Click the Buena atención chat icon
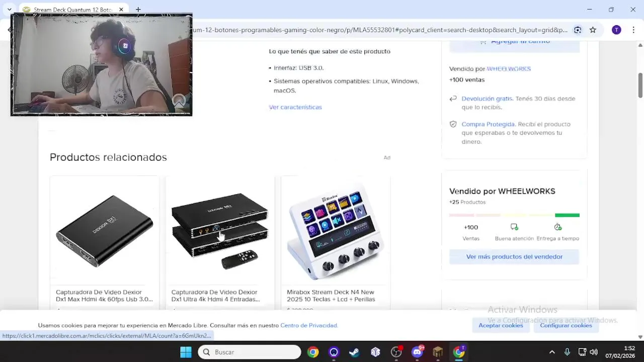Screen dimensions: 644x362 pos(514,227)
